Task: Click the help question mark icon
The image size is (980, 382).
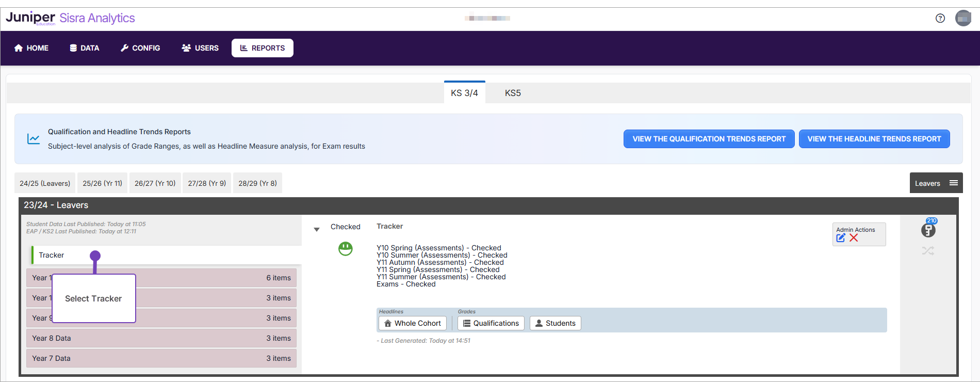Action: tap(940, 18)
